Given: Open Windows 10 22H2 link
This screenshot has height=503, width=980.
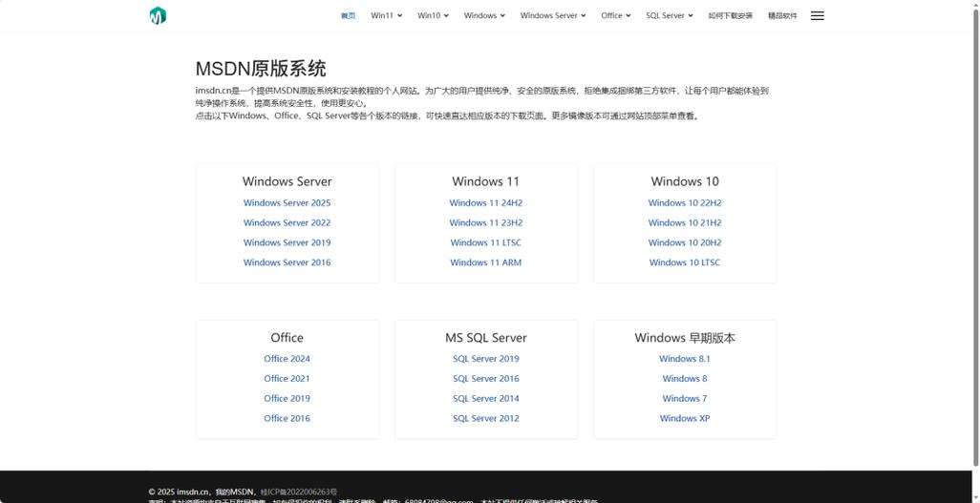Looking at the screenshot, I should point(684,203).
